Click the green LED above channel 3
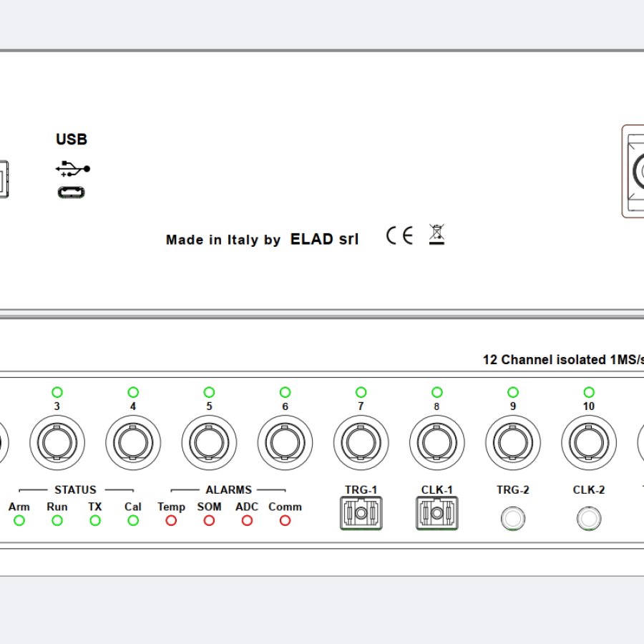Screen dimensions: 644x644 57,392
